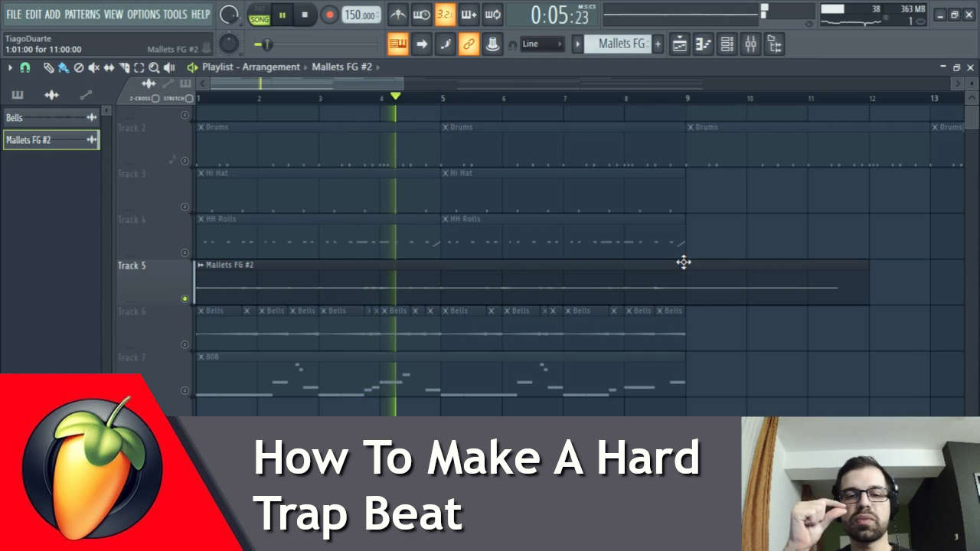Open the TOOLS menu

click(175, 14)
